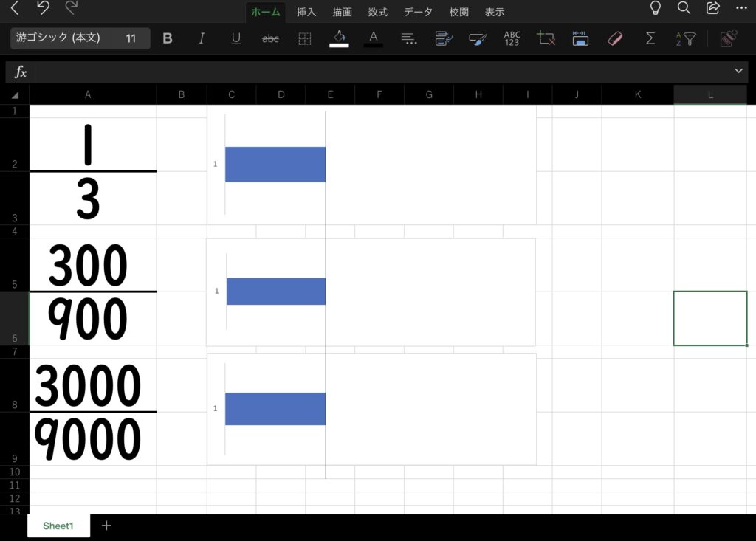Click the grayed pen icon at toolbar end
The height and width of the screenshot is (541, 756).
[x=729, y=38]
